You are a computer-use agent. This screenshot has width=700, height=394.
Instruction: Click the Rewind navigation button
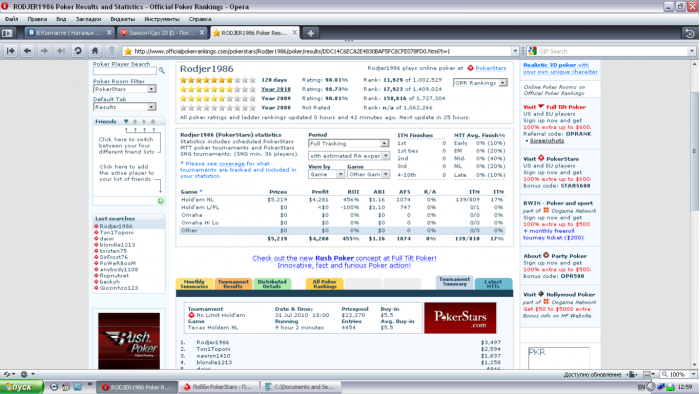coord(11,51)
